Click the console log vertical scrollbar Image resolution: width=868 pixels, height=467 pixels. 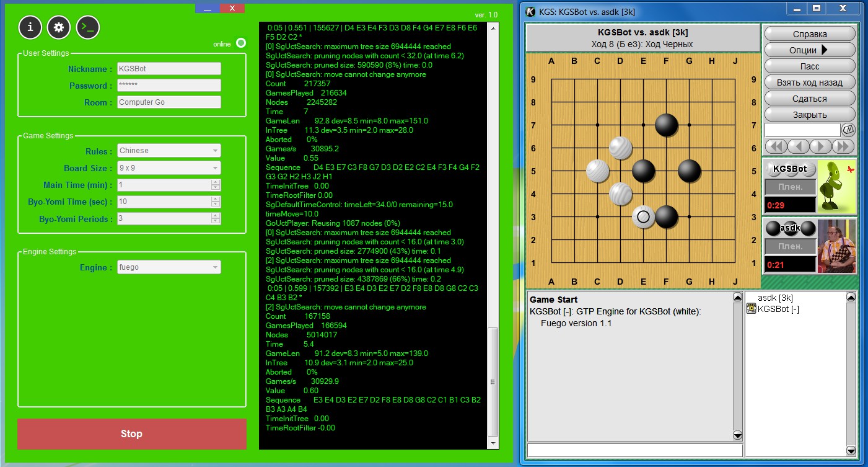(493, 236)
